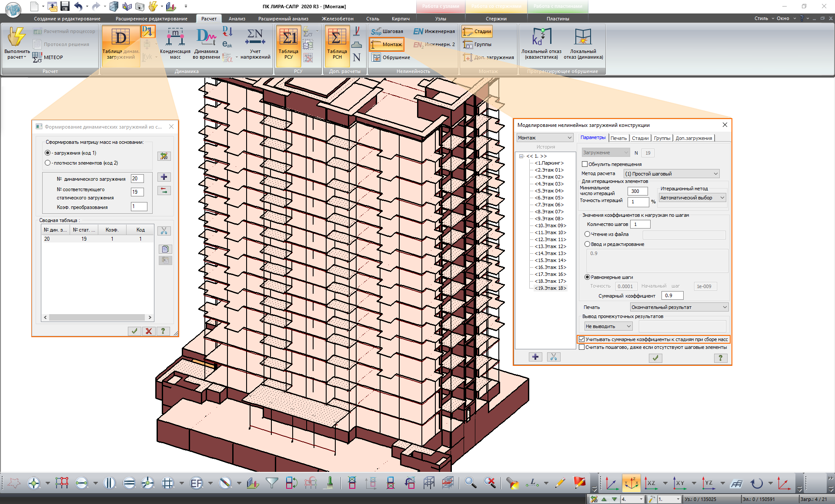Switch to Анализ ribbon tab
Image resolution: width=835 pixels, height=504 pixels.
click(x=237, y=19)
